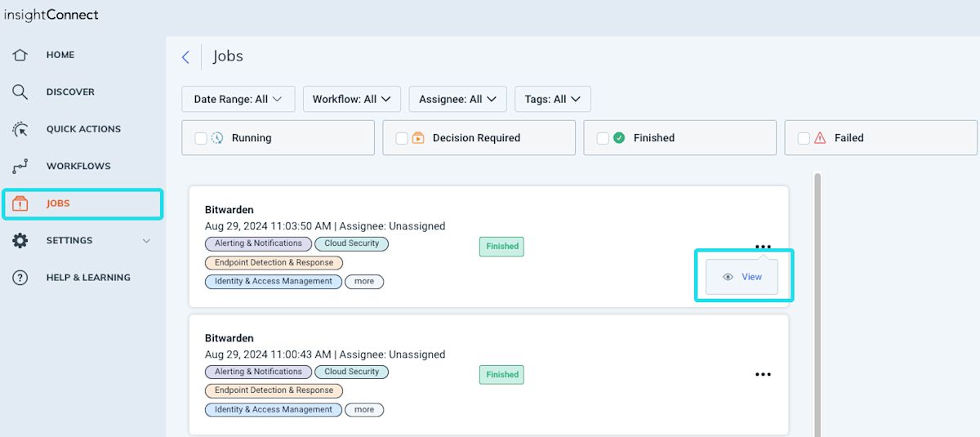This screenshot has width=980, height=437.
Task: Click the Workflows path icon
Action: point(20,166)
